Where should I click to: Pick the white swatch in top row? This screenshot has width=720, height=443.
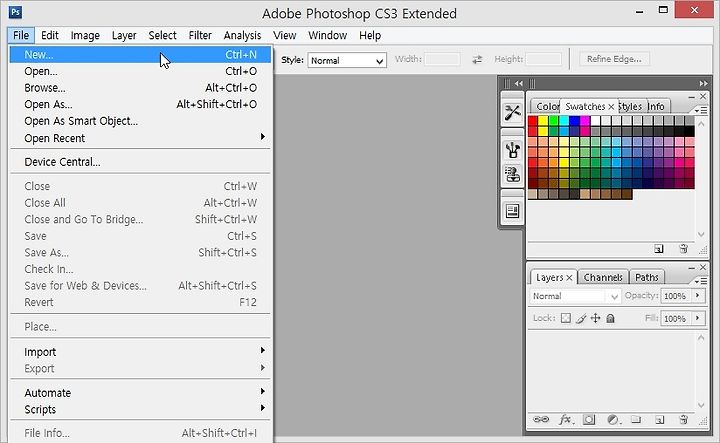pos(596,121)
